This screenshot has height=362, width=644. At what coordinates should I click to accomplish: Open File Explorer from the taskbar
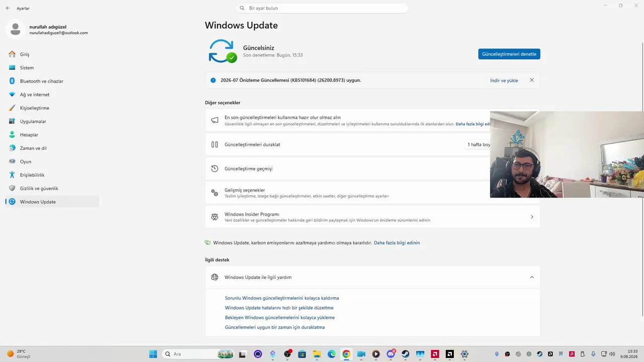point(317,354)
